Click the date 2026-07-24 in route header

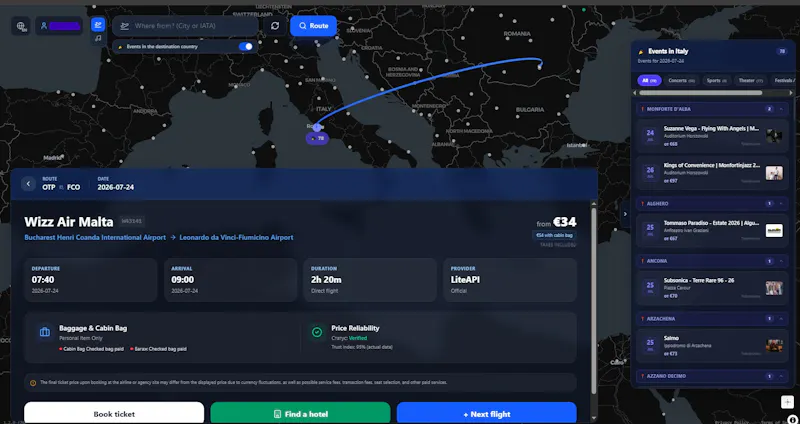[116, 187]
